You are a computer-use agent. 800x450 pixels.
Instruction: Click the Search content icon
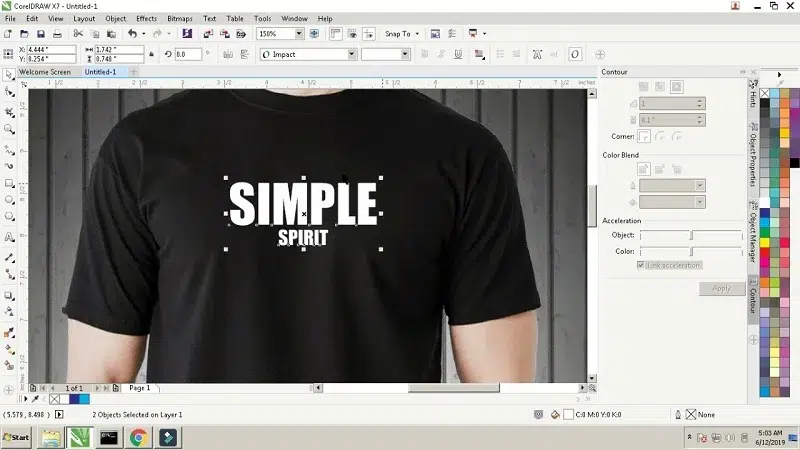click(187, 34)
